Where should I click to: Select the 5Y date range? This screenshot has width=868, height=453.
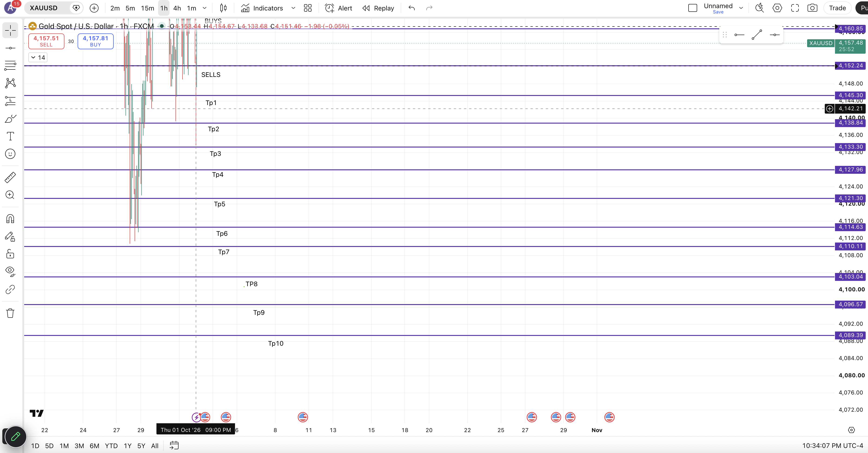141,446
